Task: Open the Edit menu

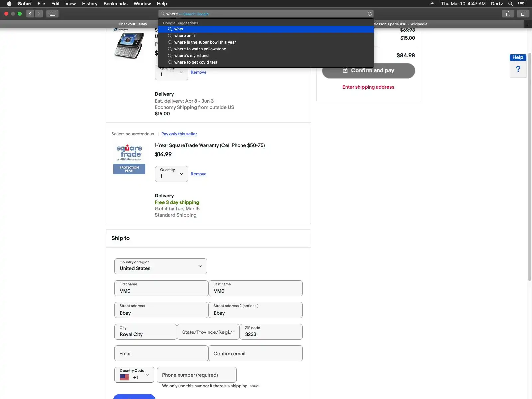Action: (55, 4)
